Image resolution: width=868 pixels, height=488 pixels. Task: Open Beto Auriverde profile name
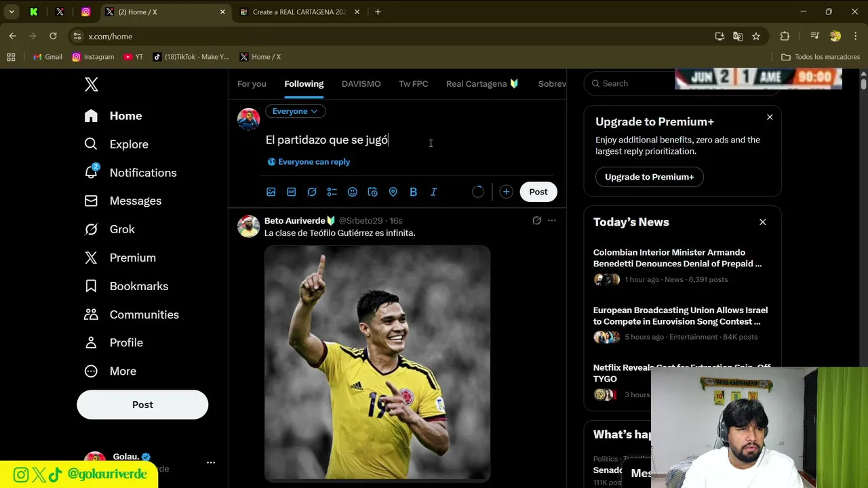click(295, 221)
